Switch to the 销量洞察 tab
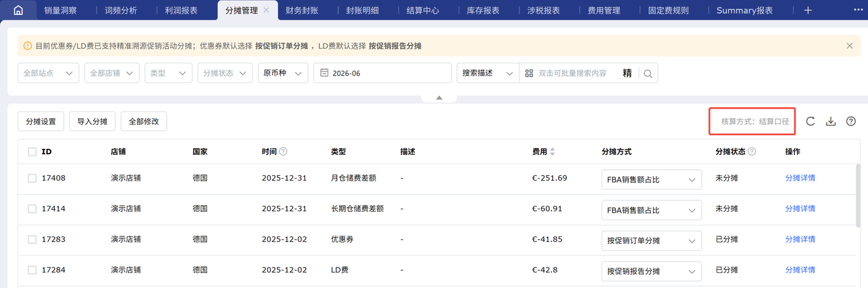Image resolution: width=868 pixels, height=288 pixels. pos(61,10)
